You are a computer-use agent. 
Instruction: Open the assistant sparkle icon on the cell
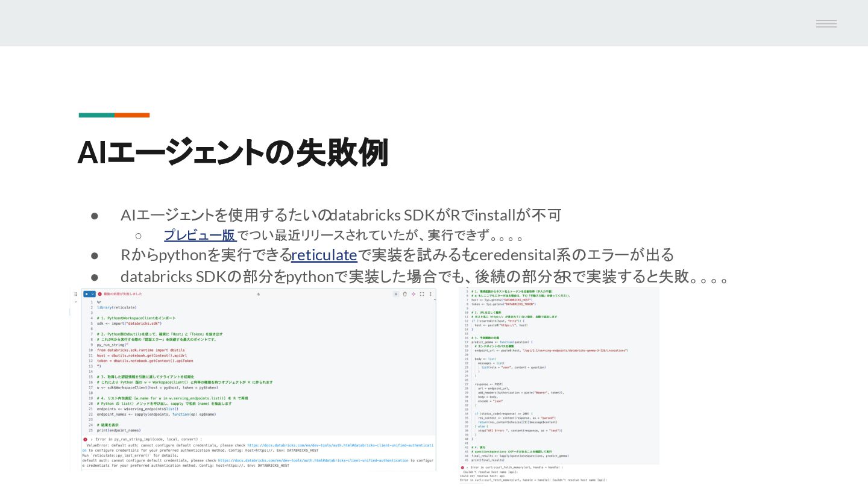pos(414,293)
